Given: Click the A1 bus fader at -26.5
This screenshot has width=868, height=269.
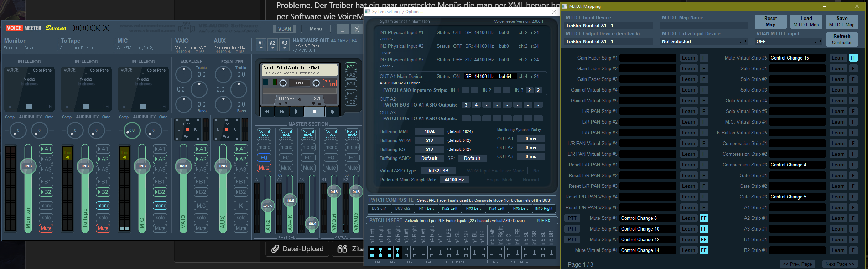Looking at the screenshot, I should pos(268,206).
